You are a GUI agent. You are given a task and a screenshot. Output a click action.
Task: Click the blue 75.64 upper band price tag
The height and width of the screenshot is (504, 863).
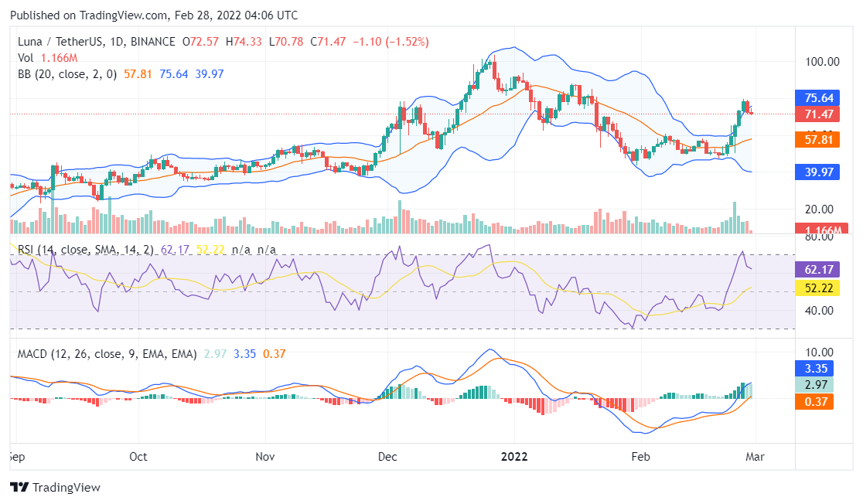point(818,98)
